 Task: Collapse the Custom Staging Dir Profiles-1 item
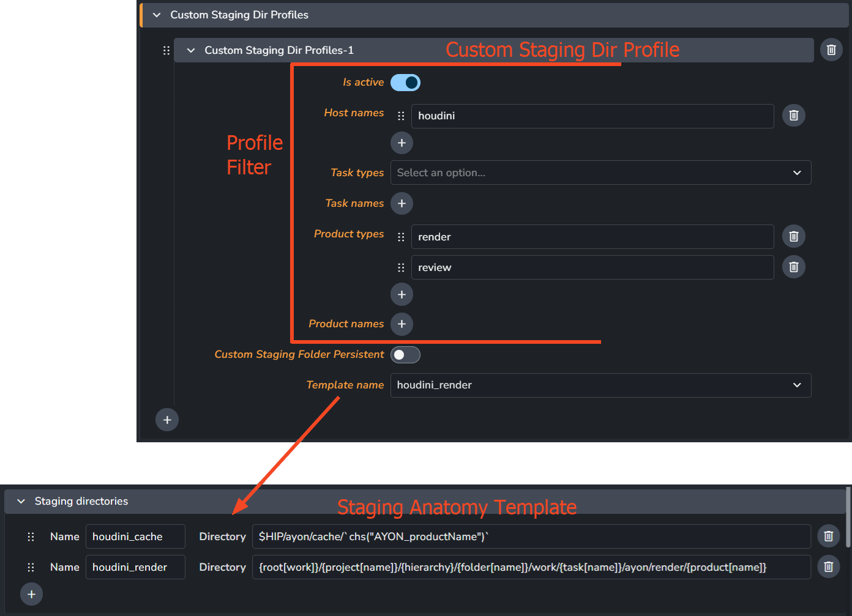[x=191, y=51]
